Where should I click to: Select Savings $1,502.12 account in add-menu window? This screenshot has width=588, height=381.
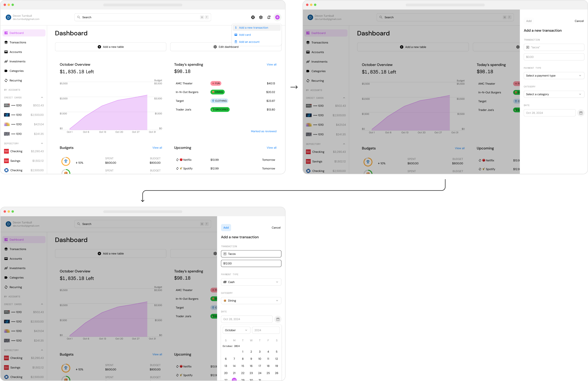[x=24, y=161]
